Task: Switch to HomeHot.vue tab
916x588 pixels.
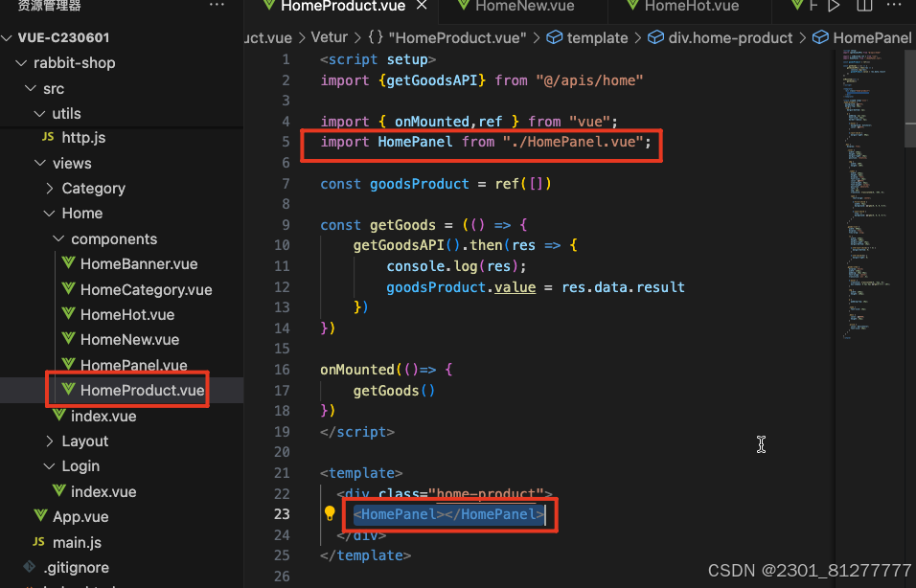Action: (692, 6)
